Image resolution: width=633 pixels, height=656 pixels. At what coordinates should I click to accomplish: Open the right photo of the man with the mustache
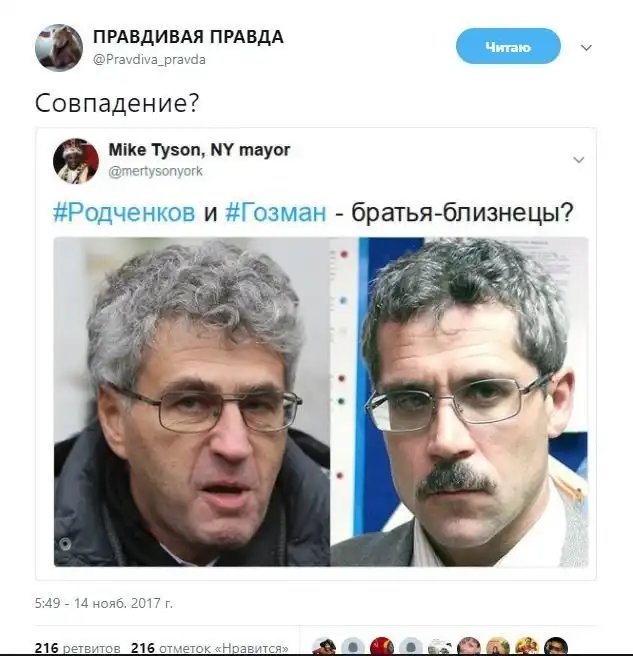(x=459, y=402)
